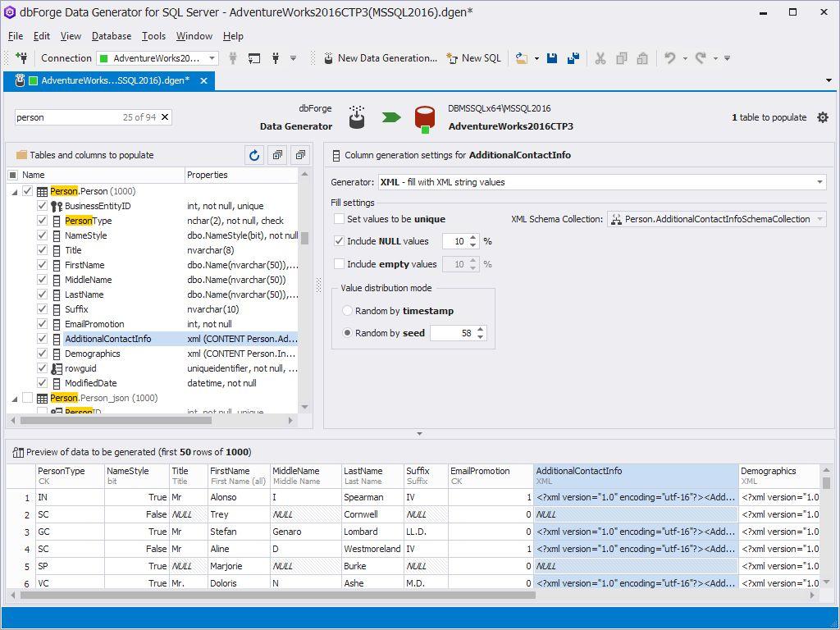Open the New Data Generation wizard
The width and height of the screenshot is (840, 630).
tap(381, 58)
